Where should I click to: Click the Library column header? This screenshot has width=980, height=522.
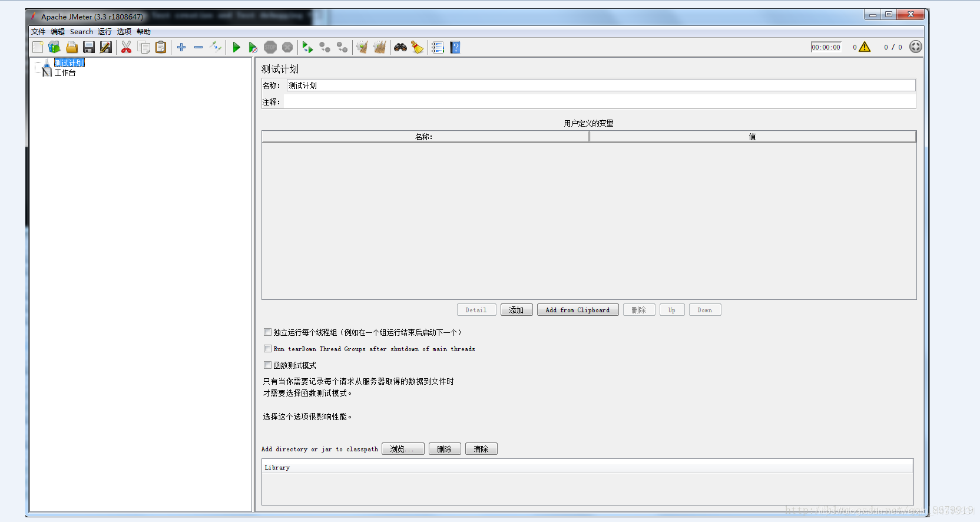click(x=588, y=467)
